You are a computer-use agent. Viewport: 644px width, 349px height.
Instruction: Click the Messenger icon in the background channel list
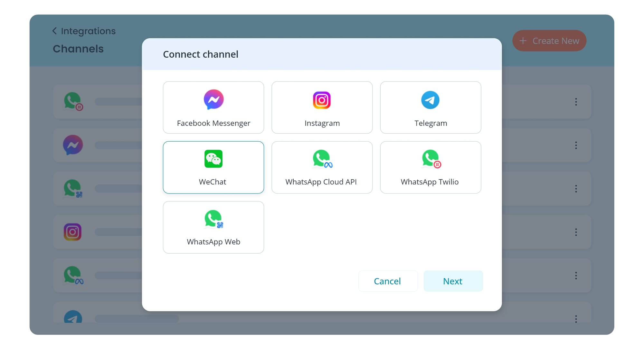(73, 145)
